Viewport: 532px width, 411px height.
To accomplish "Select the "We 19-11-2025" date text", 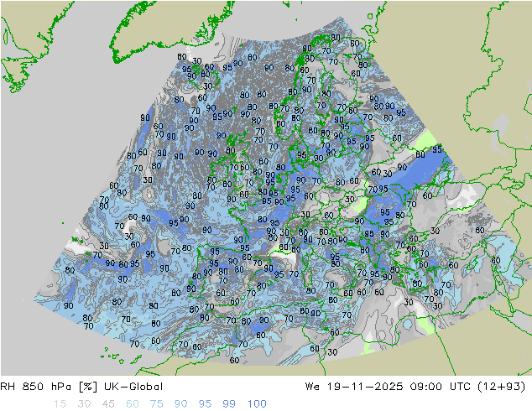I will (354, 387).
